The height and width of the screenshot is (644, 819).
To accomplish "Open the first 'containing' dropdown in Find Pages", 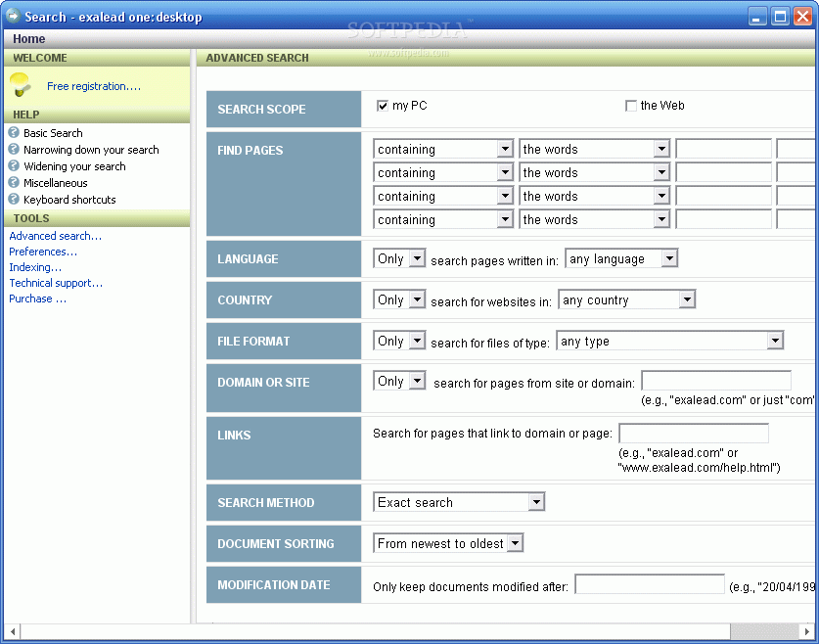I will pyautogui.click(x=443, y=149).
